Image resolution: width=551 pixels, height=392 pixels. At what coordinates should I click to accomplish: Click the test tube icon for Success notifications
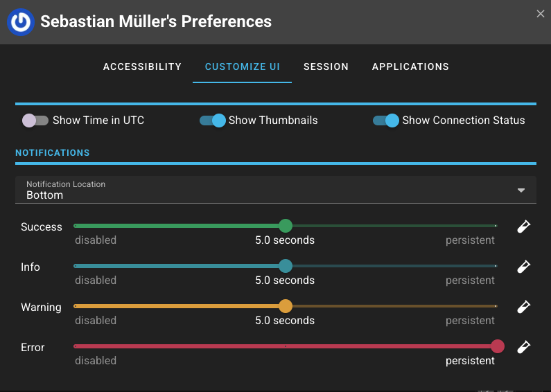(524, 226)
